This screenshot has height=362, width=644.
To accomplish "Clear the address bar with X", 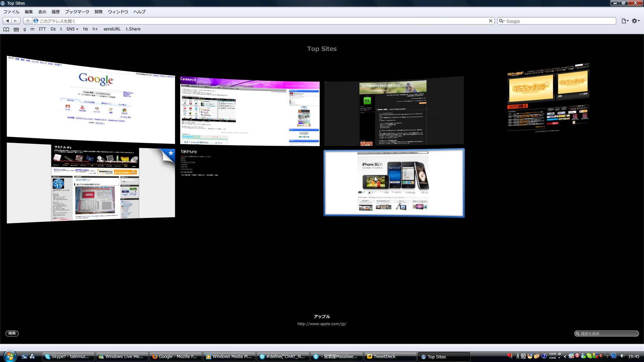I will point(491,21).
